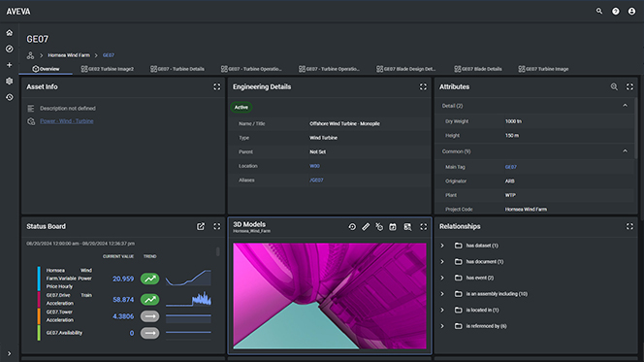Click the GE07 breadcrumb link
The image size is (644, 362).
click(x=109, y=55)
